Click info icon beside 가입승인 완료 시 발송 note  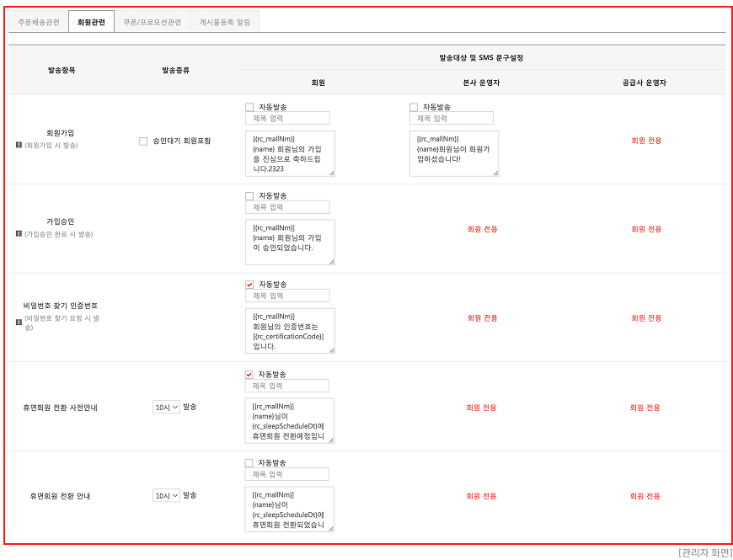click(x=19, y=233)
